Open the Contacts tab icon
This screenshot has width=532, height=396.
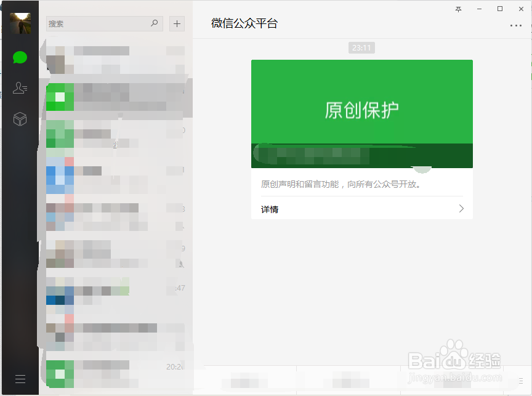point(20,87)
